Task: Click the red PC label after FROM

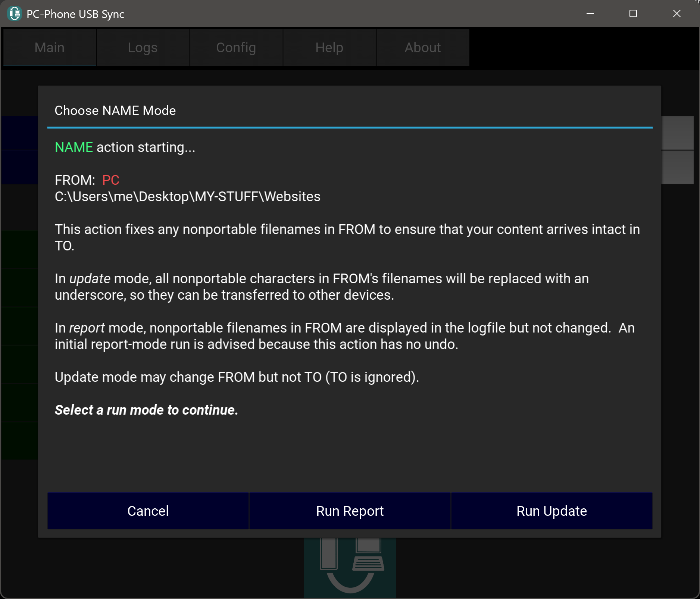Action: [x=110, y=180]
